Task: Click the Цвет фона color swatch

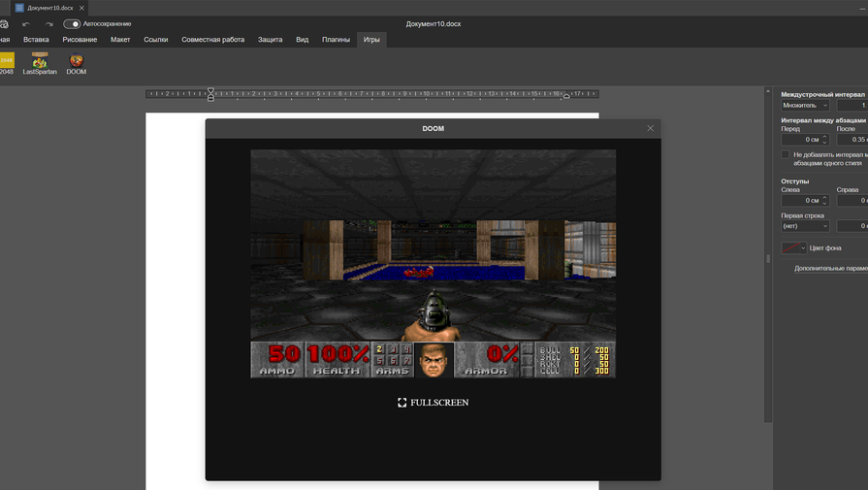Action: pos(790,248)
